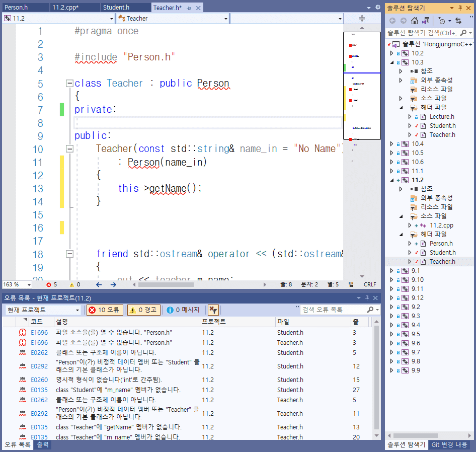Open the current project scope dropdown
The height and width of the screenshot is (452, 476).
[43, 310]
